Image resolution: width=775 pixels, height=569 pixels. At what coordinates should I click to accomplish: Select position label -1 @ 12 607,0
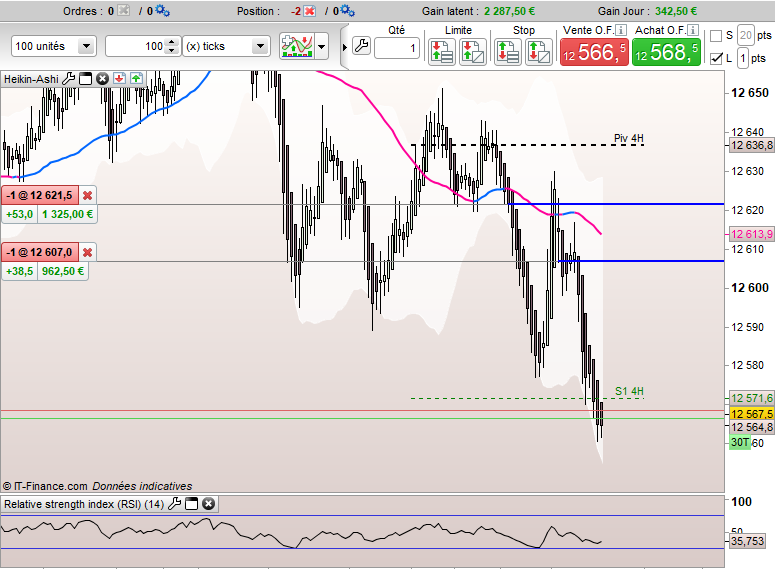(x=40, y=253)
